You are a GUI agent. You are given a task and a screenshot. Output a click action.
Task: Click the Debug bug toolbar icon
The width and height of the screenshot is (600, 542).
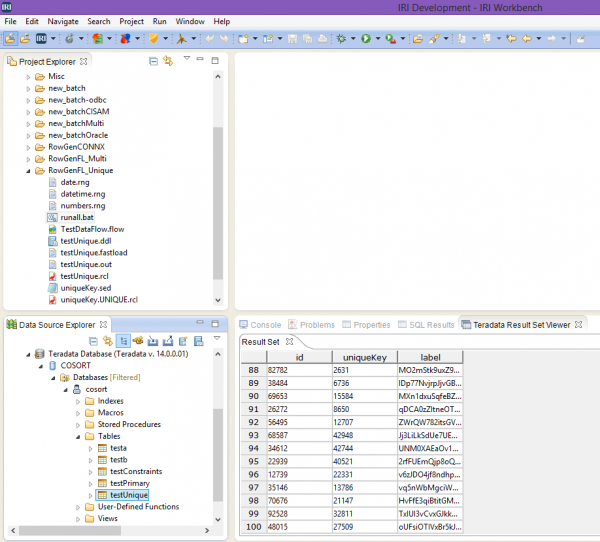[x=341, y=38]
